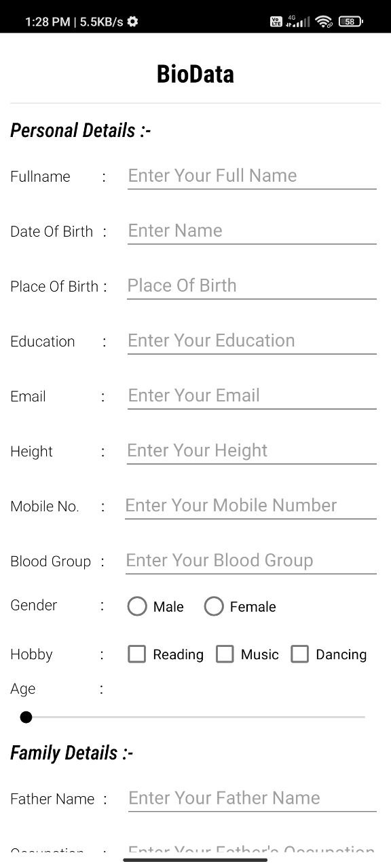This screenshot has height=868, width=391.
Task: Tap the Enter Your Email field
Action: coord(251,395)
